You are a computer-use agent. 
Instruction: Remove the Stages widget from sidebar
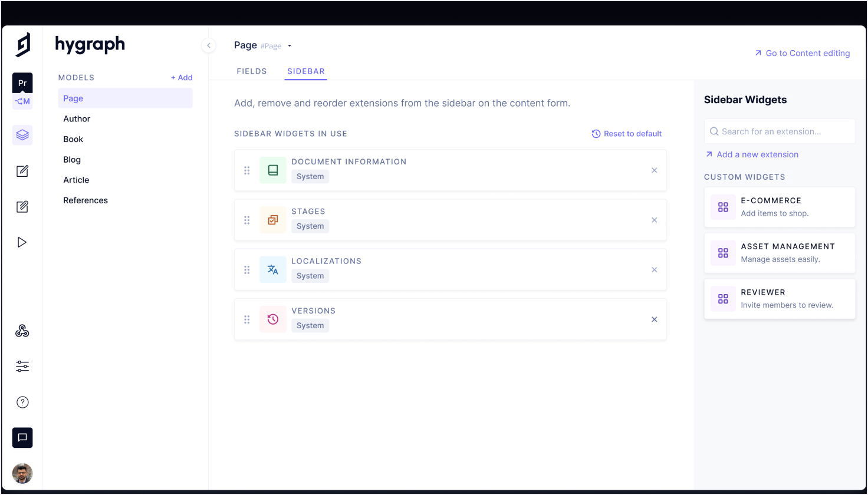[x=654, y=220]
